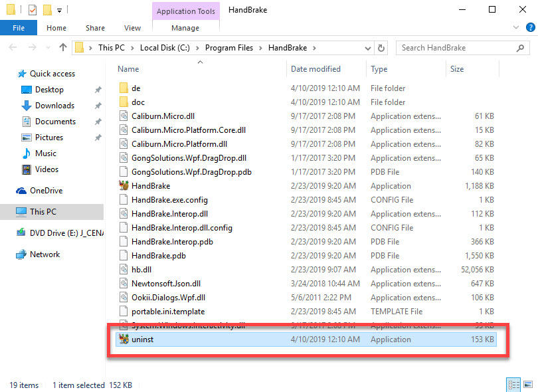This screenshot has height=392, width=538.
Task: Click the Application Tools contextual tab header
Action: click(185, 11)
